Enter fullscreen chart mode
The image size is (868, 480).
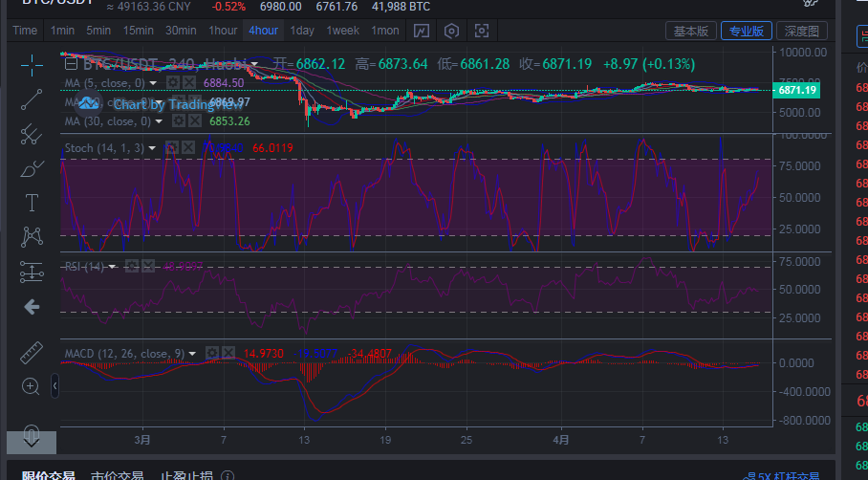[x=483, y=31]
